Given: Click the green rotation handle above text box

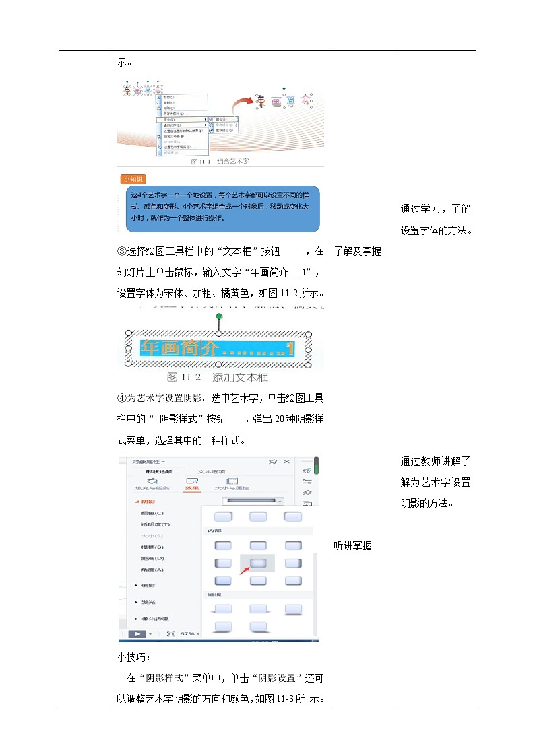Looking at the screenshot, I should [x=219, y=317].
